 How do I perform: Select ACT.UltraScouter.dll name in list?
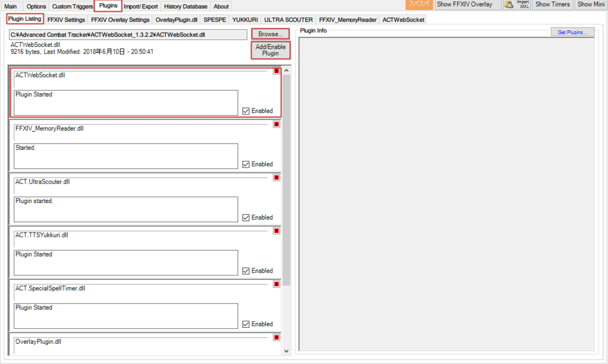tap(43, 182)
